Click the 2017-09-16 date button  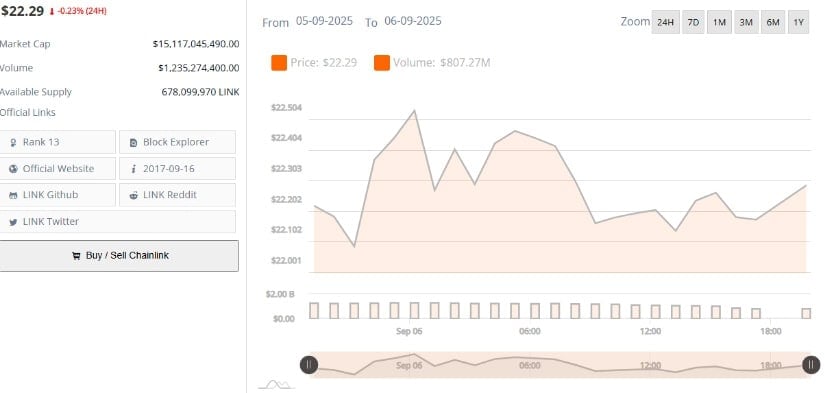pos(177,168)
